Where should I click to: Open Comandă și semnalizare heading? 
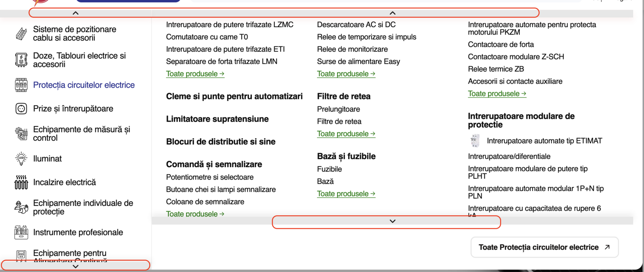(214, 164)
